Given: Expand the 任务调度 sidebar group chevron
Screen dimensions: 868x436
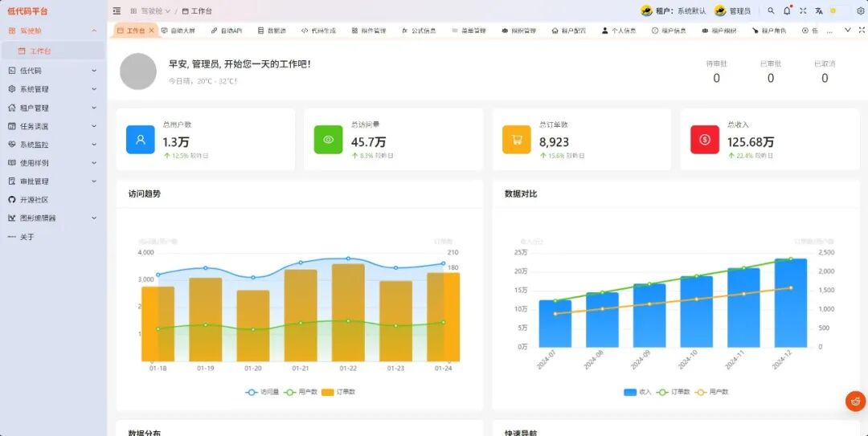Looking at the screenshot, I should point(94,126).
